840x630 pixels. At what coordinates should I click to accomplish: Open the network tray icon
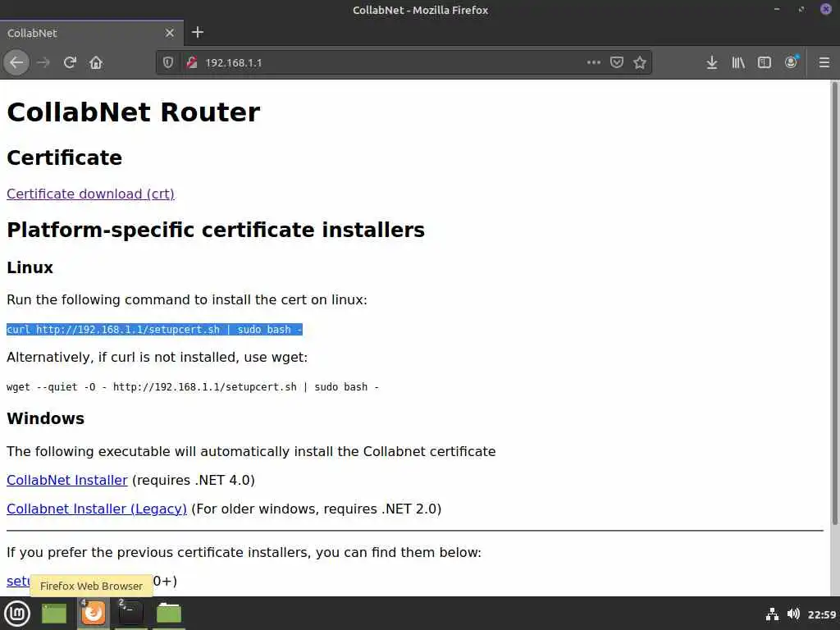tap(772, 614)
